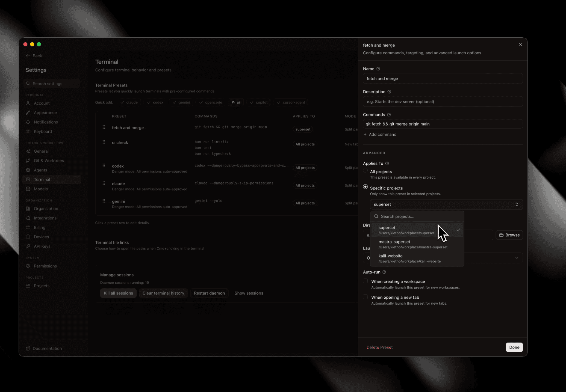The width and height of the screenshot is (566, 392).
Task: Click the folder icon on Browse button
Action: [x=501, y=235]
